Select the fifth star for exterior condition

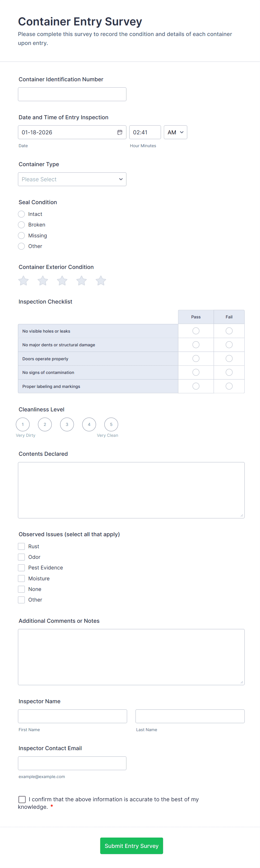click(100, 280)
